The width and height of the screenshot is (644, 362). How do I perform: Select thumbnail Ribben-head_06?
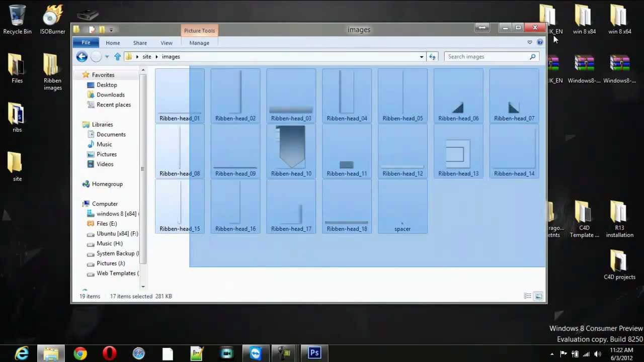pos(458,96)
